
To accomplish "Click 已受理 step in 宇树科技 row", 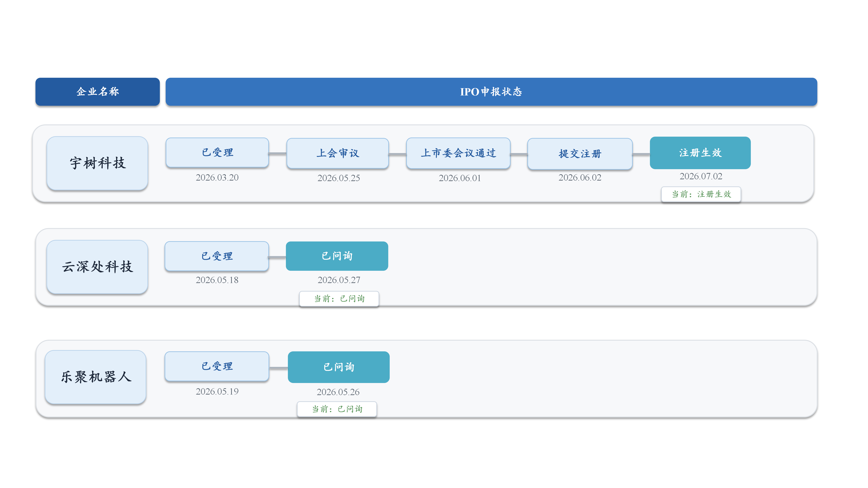I will click(217, 153).
